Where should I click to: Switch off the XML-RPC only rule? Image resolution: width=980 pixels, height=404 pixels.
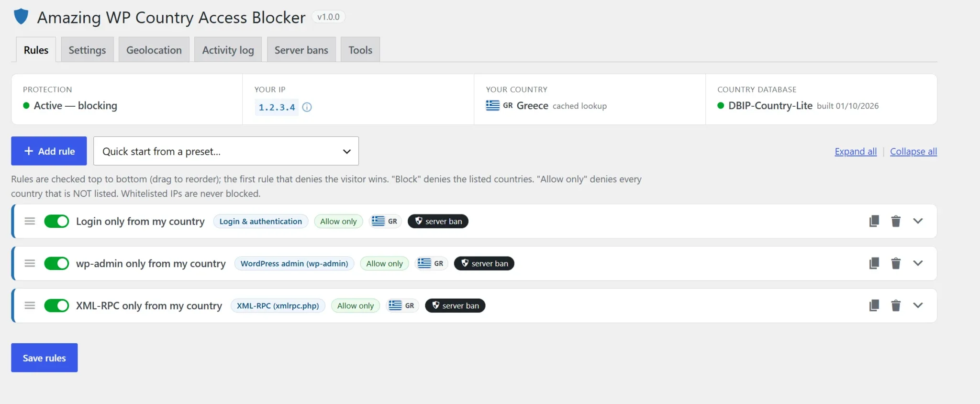56,305
